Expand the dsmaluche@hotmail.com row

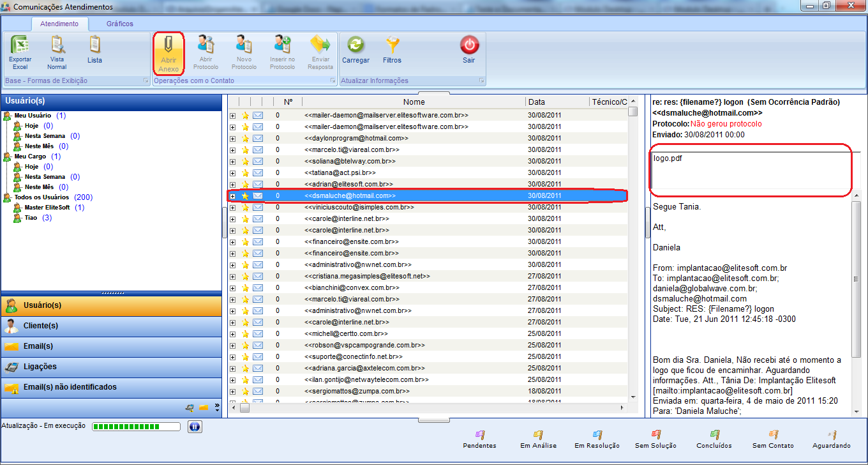[232, 196]
